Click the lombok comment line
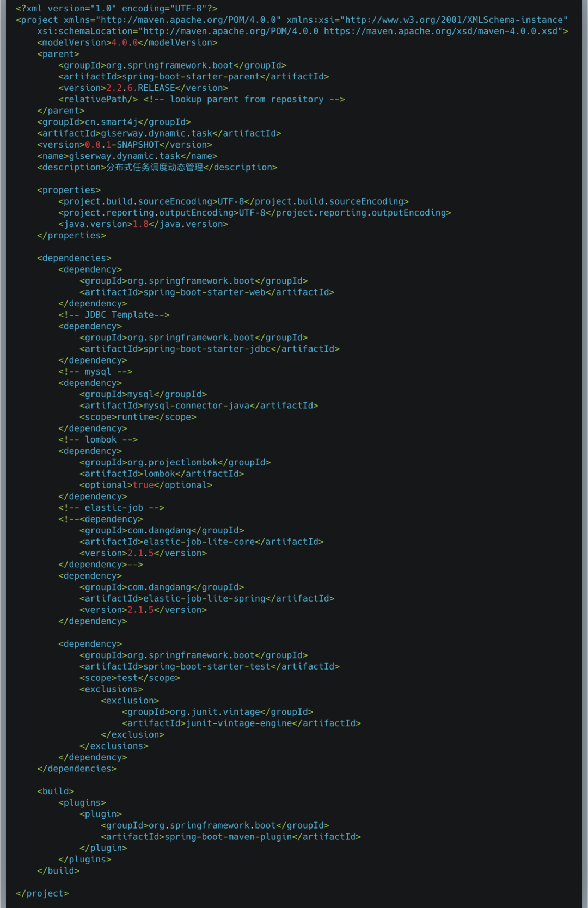Viewport: 588px width, 908px height. (98, 440)
